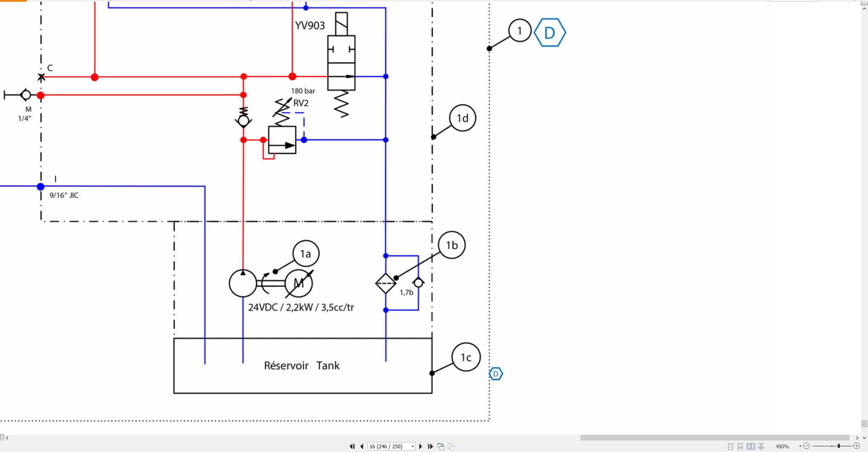The height and width of the screenshot is (452, 868).
Task: Switch to continuous page view
Action: click(x=741, y=447)
